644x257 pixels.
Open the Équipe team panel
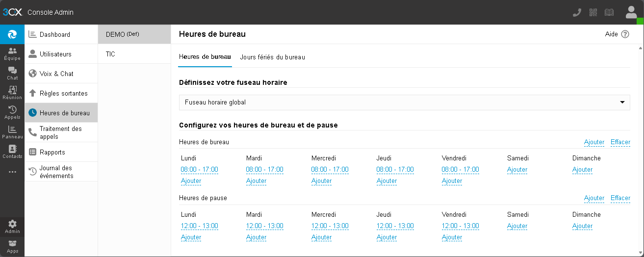(x=12, y=54)
